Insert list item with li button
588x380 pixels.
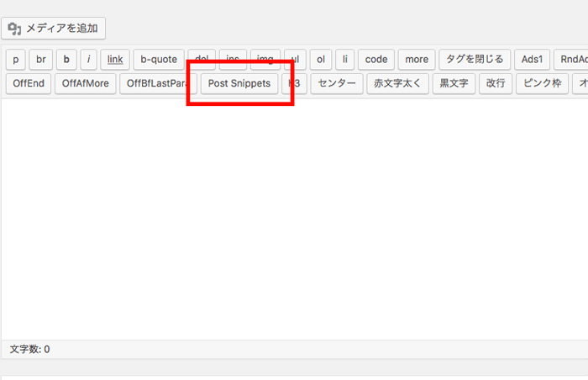344,60
